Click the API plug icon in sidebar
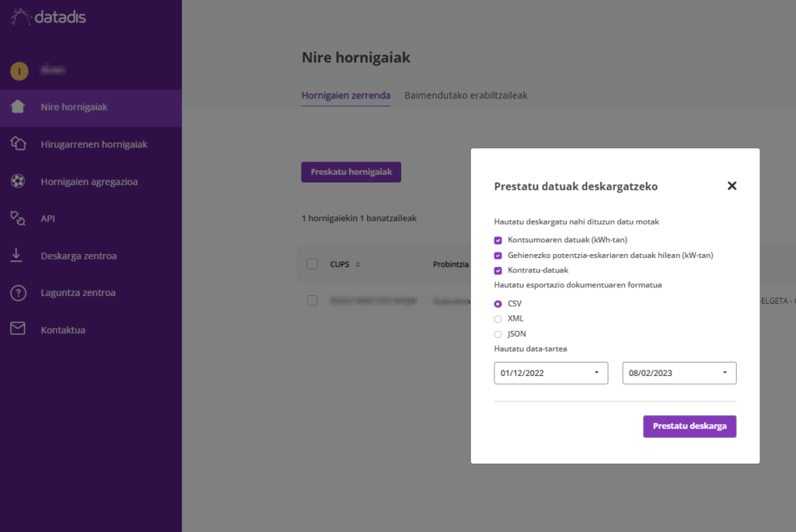The width and height of the screenshot is (796, 532). click(18, 218)
